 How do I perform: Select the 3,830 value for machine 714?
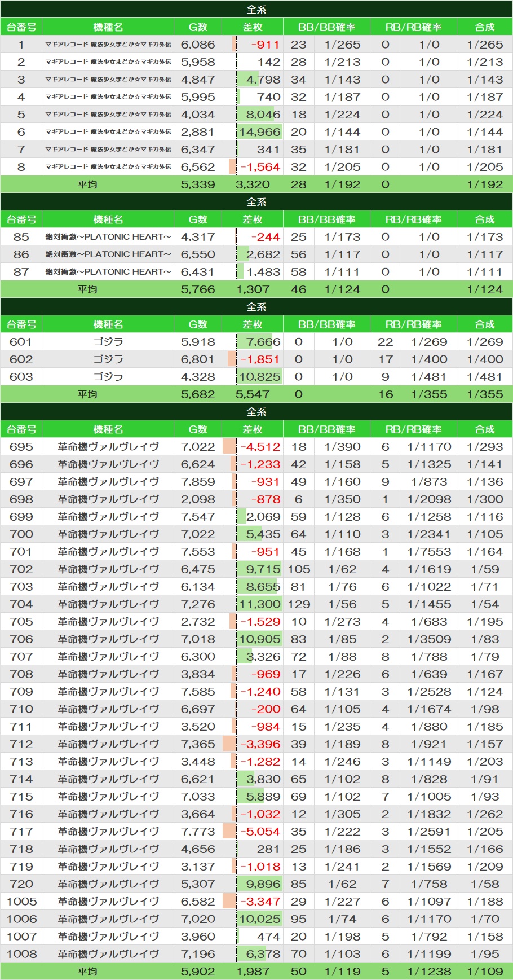pyautogui.click(x=263, y=779)
